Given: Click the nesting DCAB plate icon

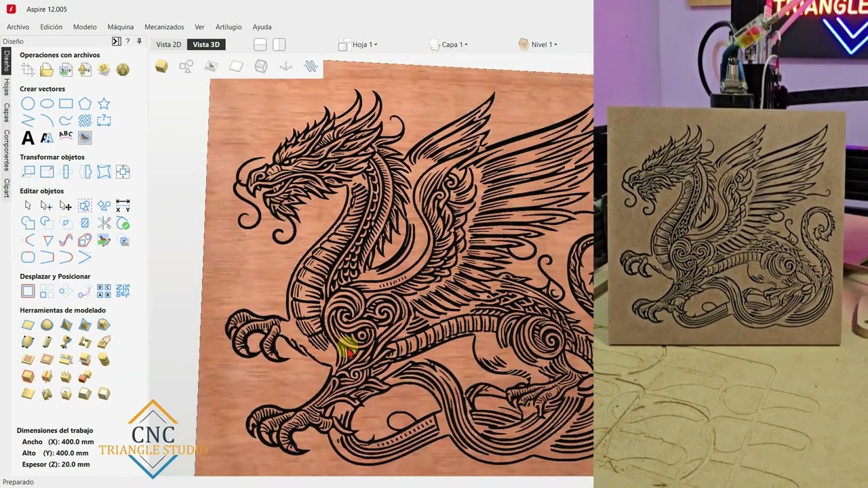Looking at the screenshot, I should 104,291.
